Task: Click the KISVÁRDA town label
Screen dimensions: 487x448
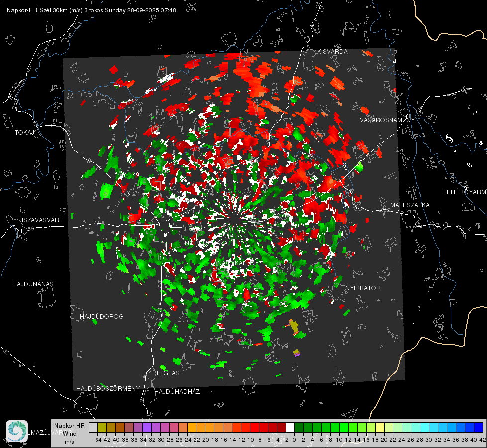Action: pos(332,52)
